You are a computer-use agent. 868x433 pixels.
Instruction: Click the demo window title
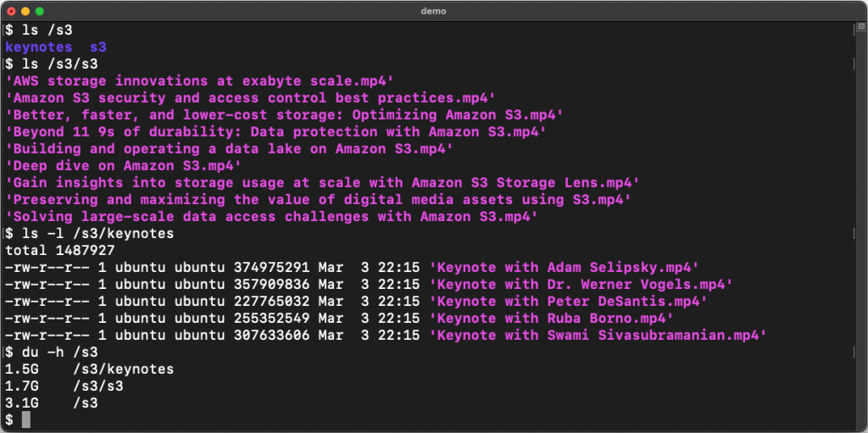coord(433,11)
